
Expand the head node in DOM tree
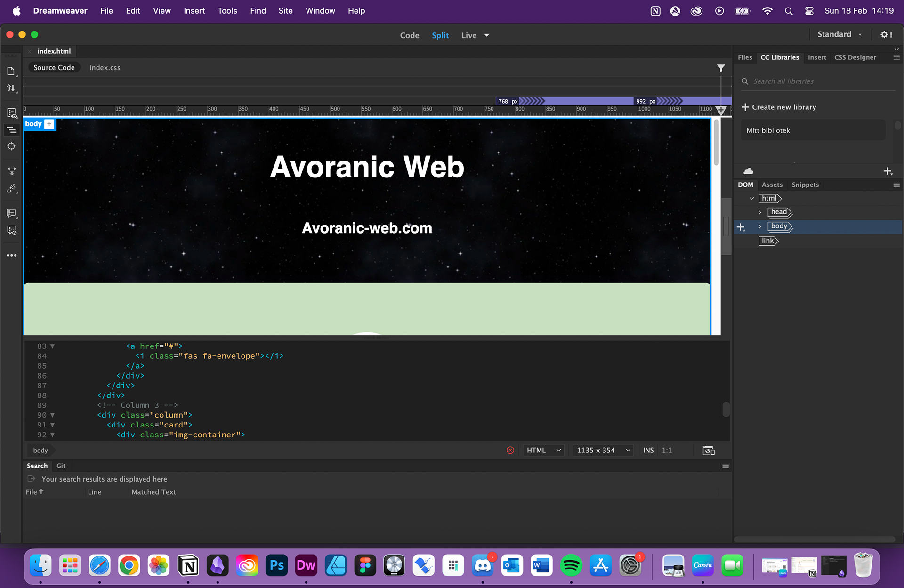(x=759, y=212)
